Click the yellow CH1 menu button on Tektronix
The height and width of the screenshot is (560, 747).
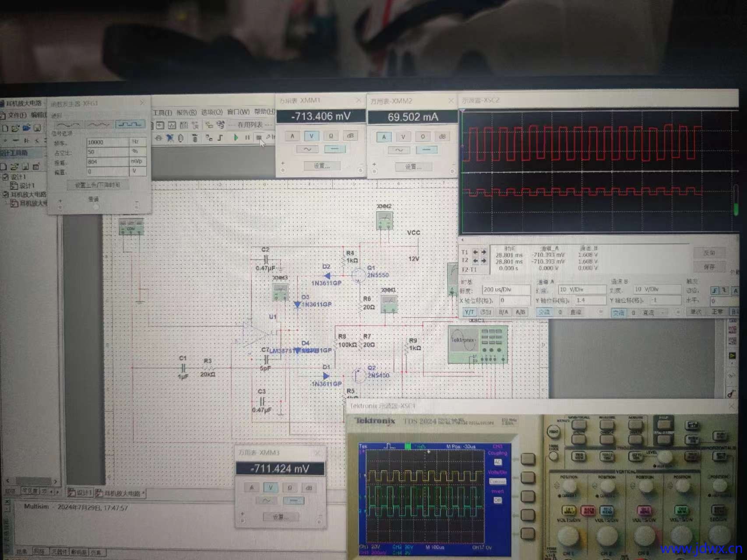tap(569, 510)
